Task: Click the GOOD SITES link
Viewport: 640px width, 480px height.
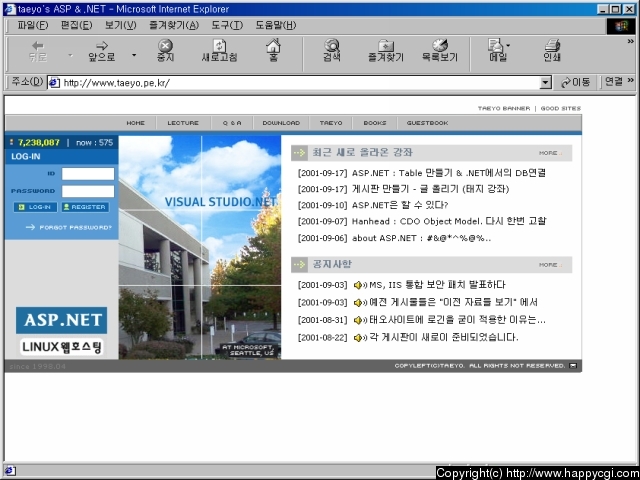Action: (560, 109)
